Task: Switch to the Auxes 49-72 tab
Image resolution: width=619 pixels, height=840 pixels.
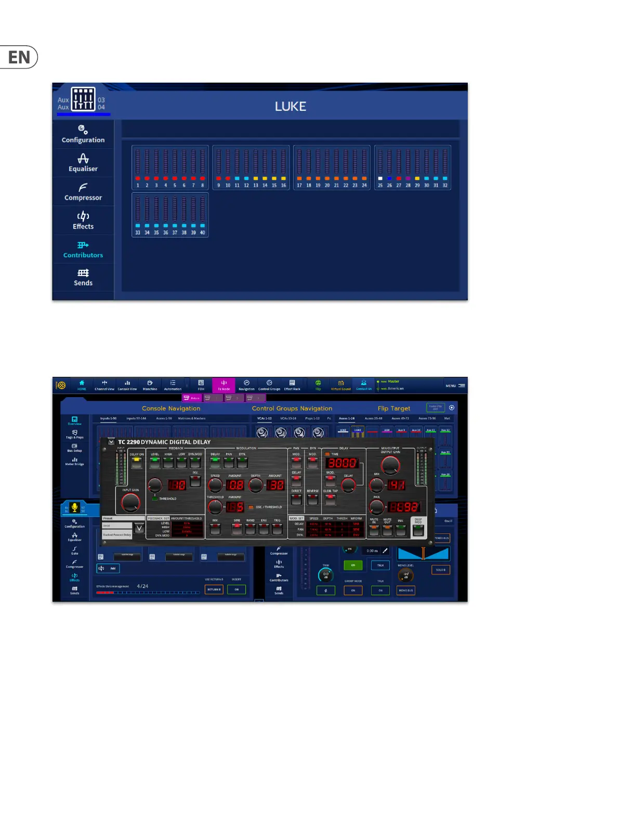Action: pyautogui.click(x=400, y=418)
